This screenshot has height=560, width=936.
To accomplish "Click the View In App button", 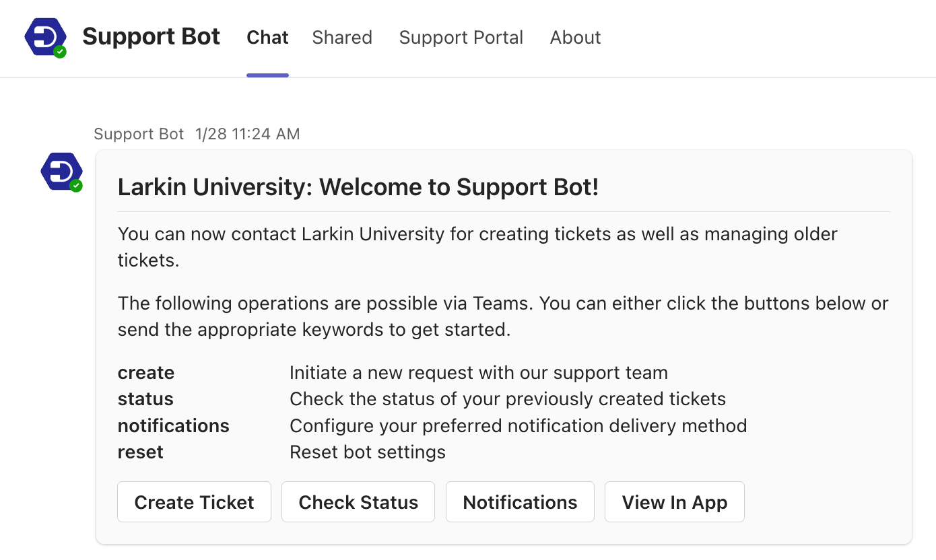I will (675, 502).
